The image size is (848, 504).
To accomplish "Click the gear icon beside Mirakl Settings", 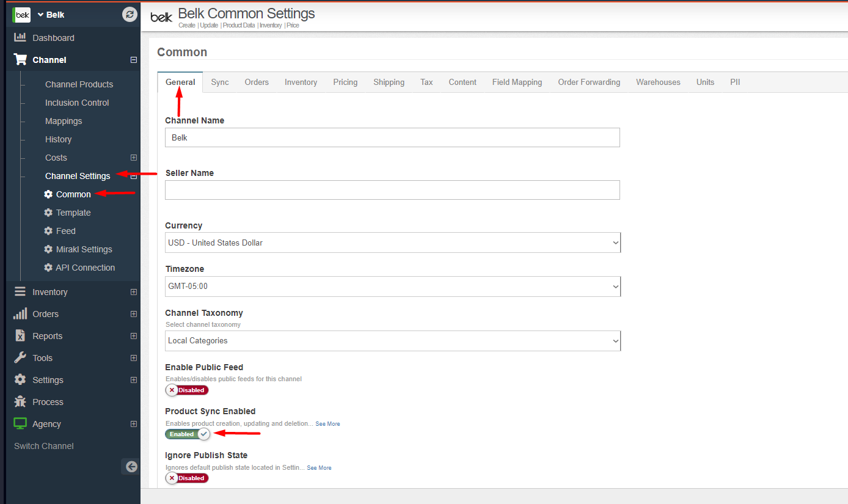I will 48,249.
